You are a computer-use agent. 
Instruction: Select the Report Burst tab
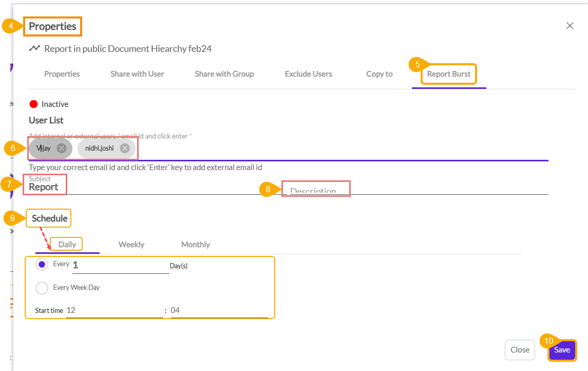[449, 74]
